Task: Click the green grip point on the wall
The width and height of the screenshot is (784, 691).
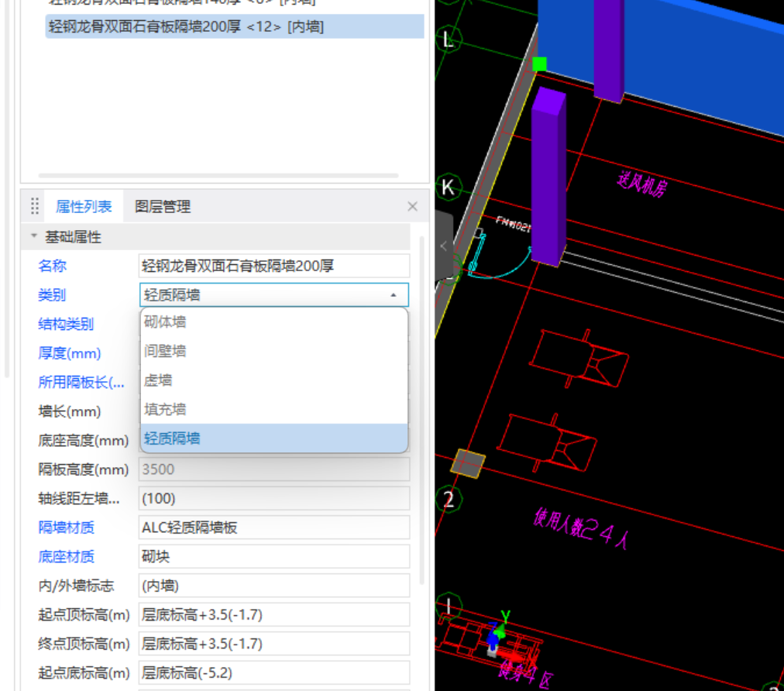Action: pos(540,64)
